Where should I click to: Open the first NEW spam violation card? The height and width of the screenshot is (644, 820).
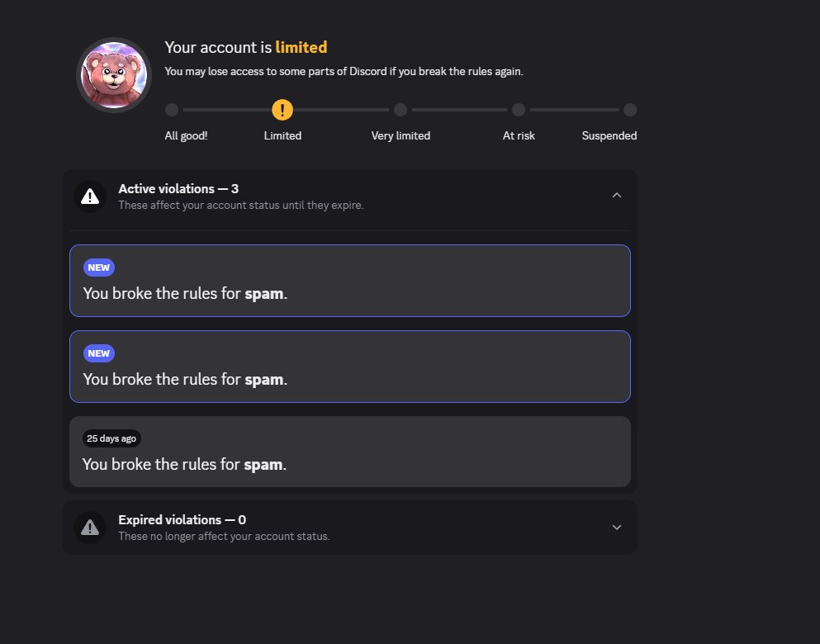point(350,281)
